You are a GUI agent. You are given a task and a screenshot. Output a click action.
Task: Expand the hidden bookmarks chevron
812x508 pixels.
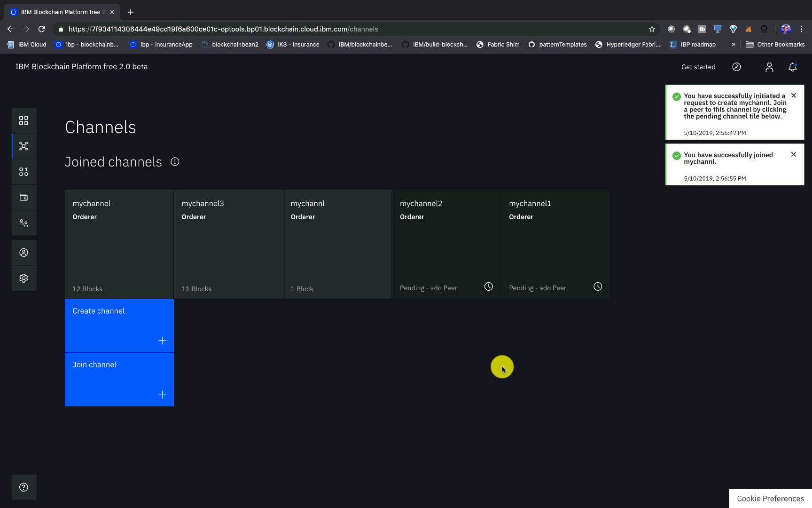733,45
